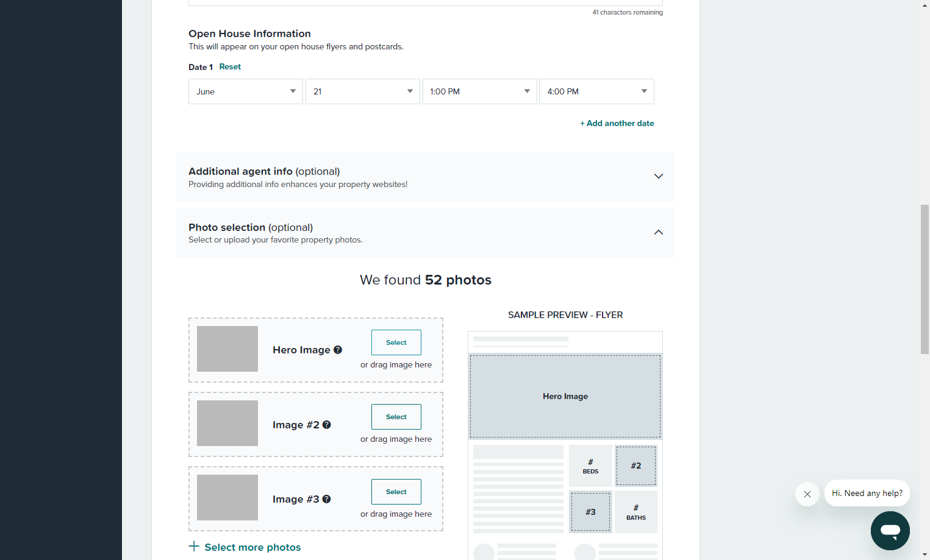
Task: Click the '41 characters remaining' text
Action: point(628,12)
